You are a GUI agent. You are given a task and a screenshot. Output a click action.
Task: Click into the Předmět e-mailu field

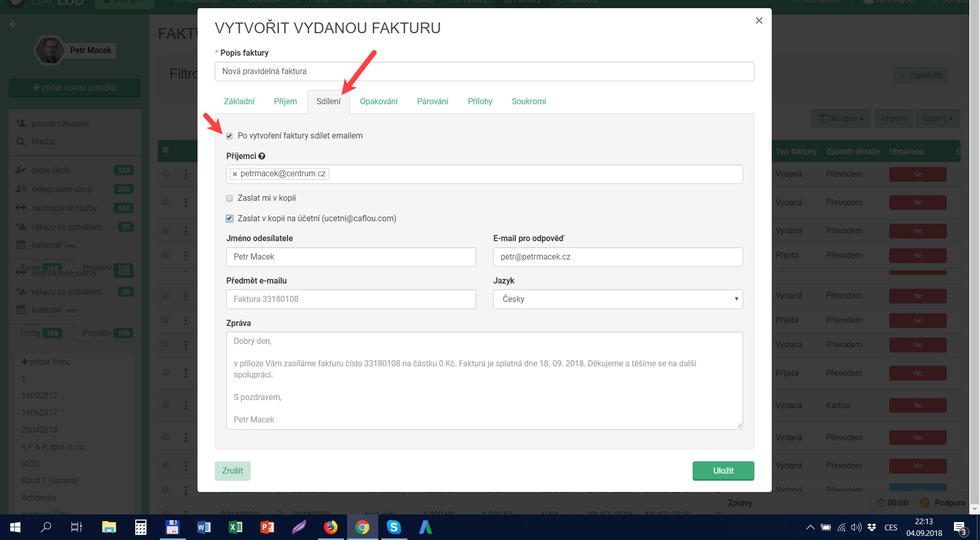(351, 299)
